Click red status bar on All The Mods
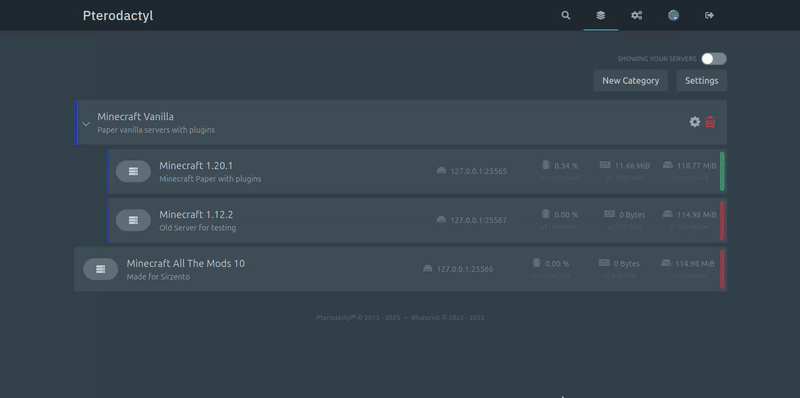800x398 pixels. 722,269
